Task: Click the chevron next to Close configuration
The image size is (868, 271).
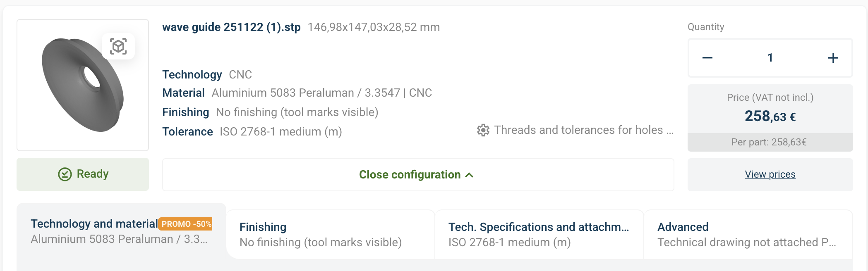Action: click(x=469, y=175)
